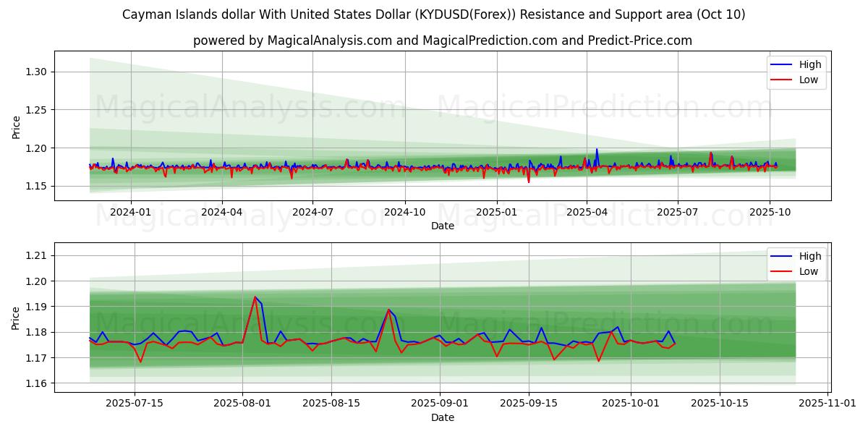Screen dimensions: 868x434
Task: Click the 'Date' axis label under bottom chart
Action: (x=442, y=417)
